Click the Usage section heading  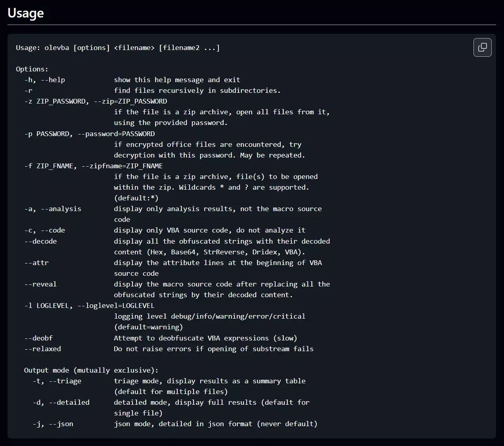tap(26, 13)
